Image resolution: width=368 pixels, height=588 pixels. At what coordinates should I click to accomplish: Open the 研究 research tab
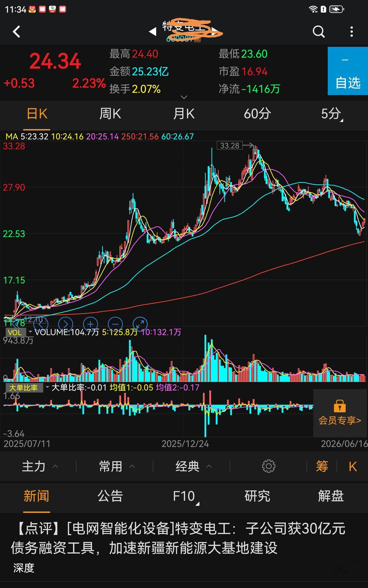(257, 496)
